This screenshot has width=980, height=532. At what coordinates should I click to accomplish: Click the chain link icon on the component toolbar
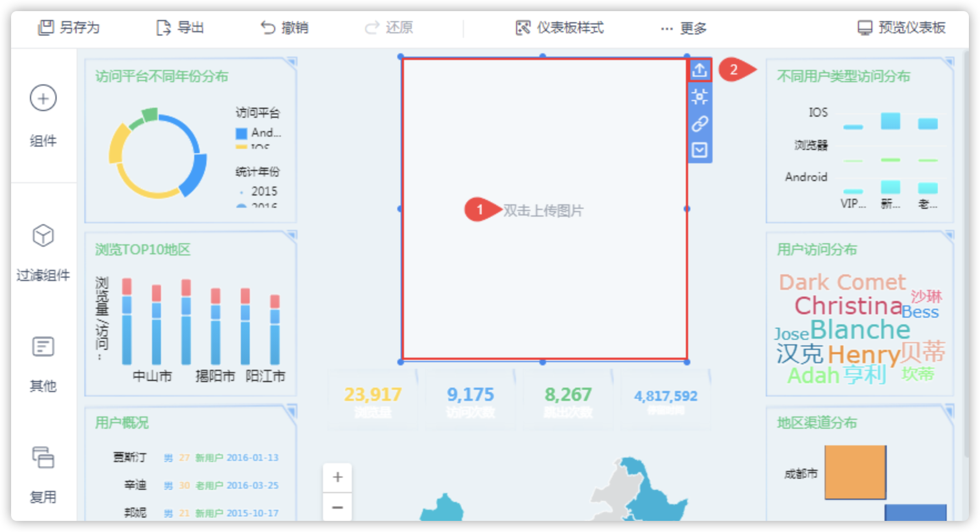[699, 123]
